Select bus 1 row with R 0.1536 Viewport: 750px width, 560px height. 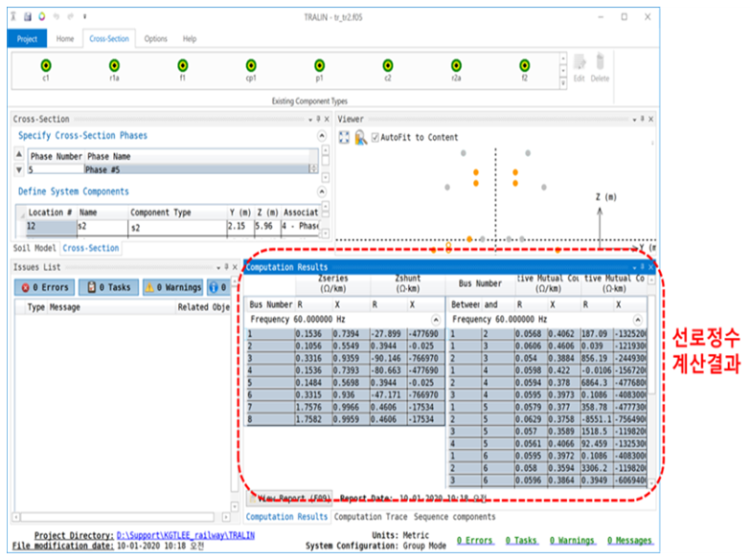[346, 334]
